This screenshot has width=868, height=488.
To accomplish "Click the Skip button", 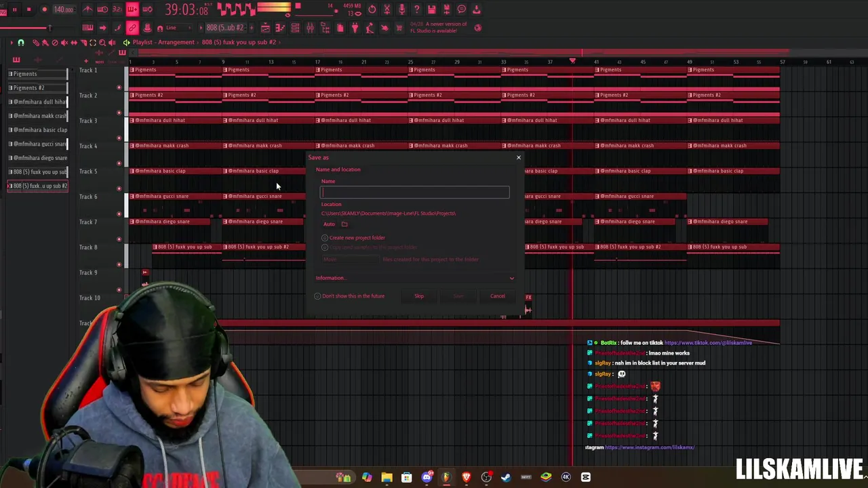I will click(x=419, y=296).
